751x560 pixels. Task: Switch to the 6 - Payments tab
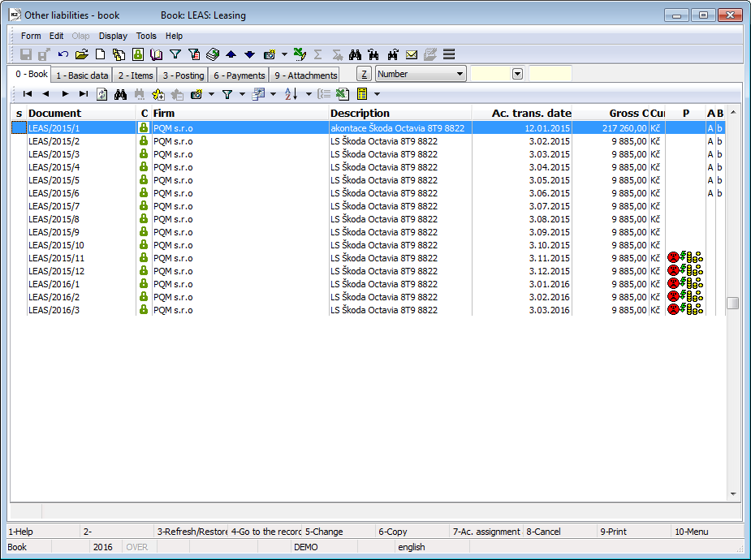(239, 75)
